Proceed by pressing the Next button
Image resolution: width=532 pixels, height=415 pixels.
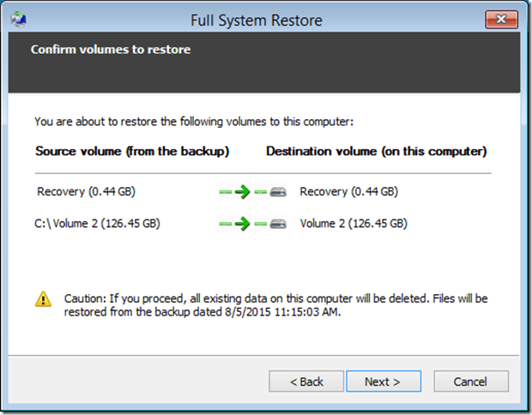pyautogui.click(x=382, y=382)
